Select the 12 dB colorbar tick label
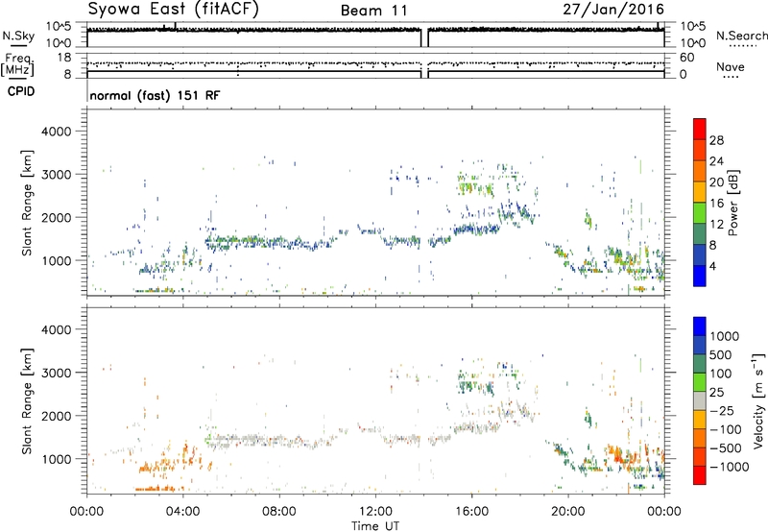This screenshot has height=532, width=768. point(716,225)
